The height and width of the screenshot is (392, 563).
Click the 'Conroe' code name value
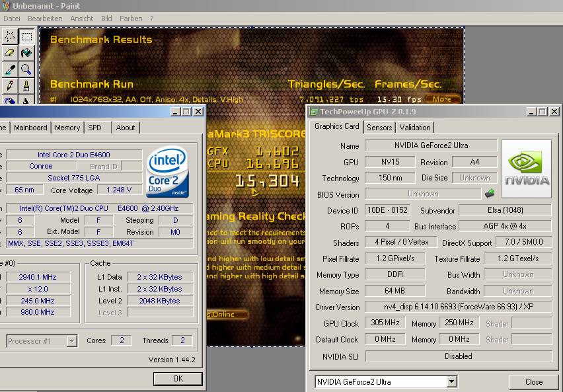tap(41, 166)
